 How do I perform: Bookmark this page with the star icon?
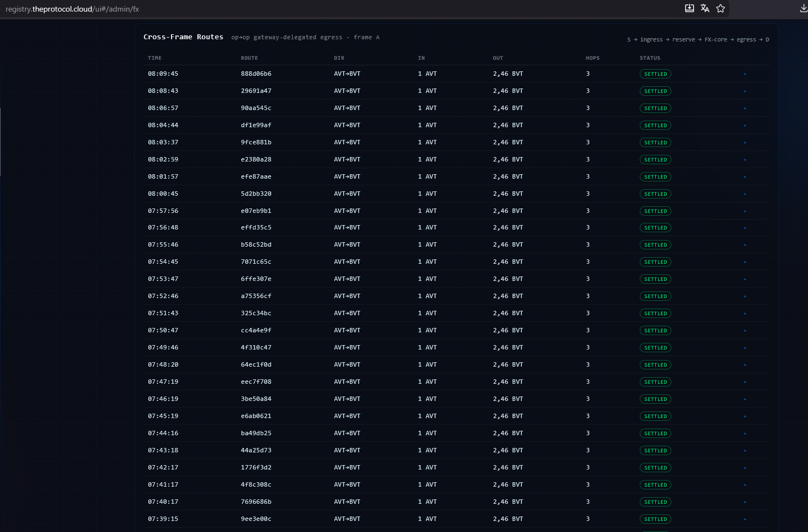click(721, 8)
